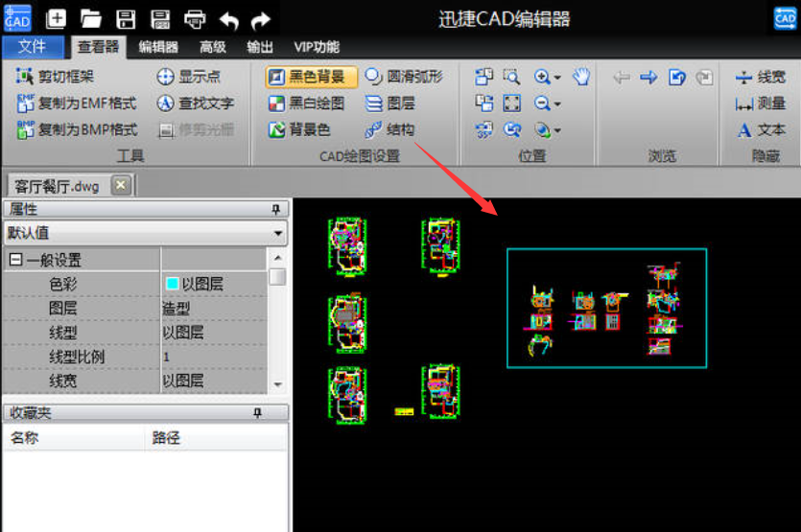Open the 查找文字 find text tool
801x532 pixels.
tap(196, 104)
